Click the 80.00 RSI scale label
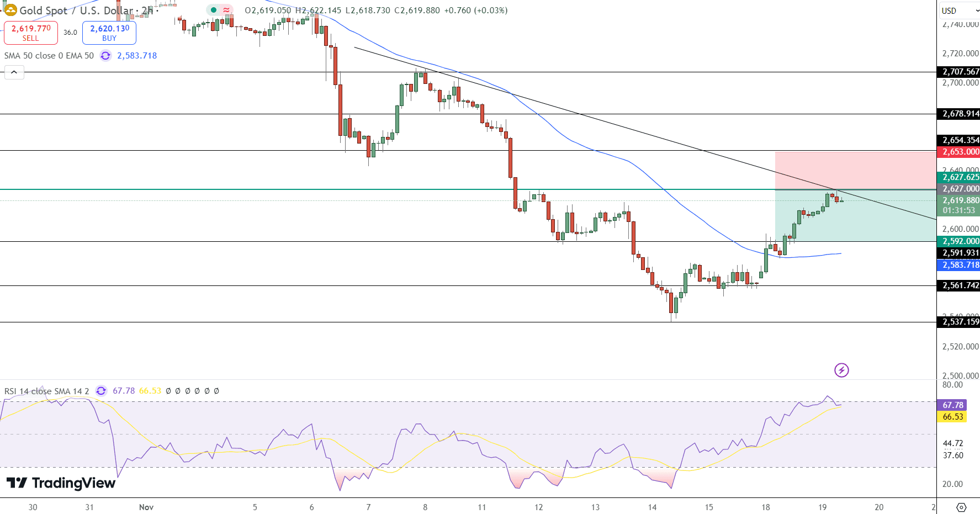This screenshot has width=980, height=514. [952, 385]
